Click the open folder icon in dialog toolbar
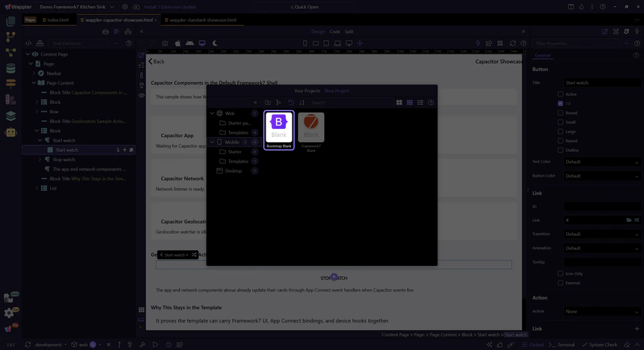644x350 pixels. tap(268, 102)
